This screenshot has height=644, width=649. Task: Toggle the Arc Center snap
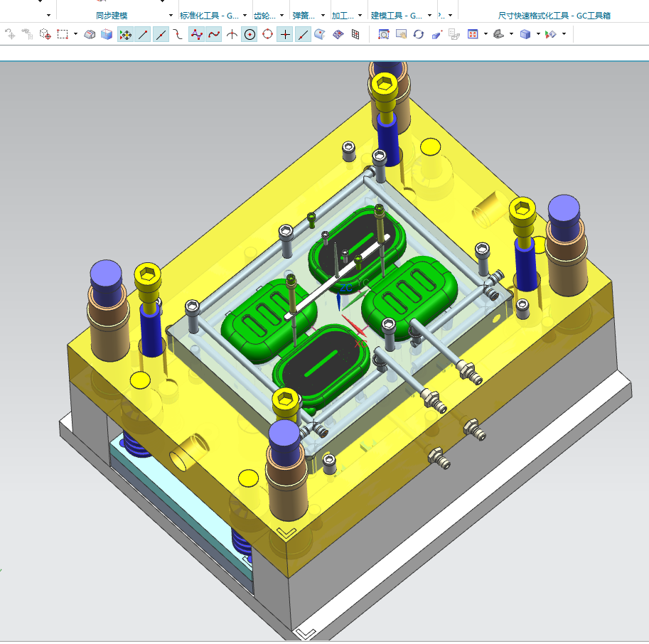250,34
